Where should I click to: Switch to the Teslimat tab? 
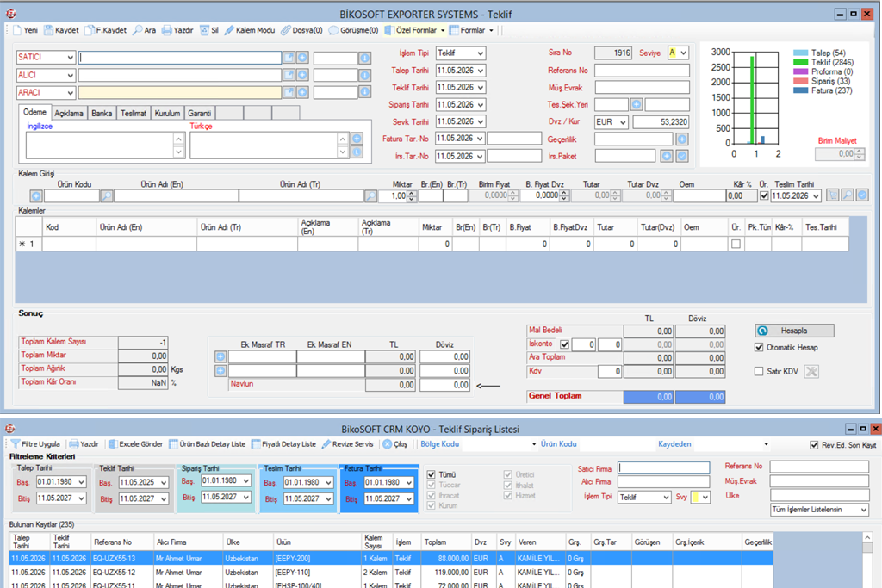coord(134,113)
